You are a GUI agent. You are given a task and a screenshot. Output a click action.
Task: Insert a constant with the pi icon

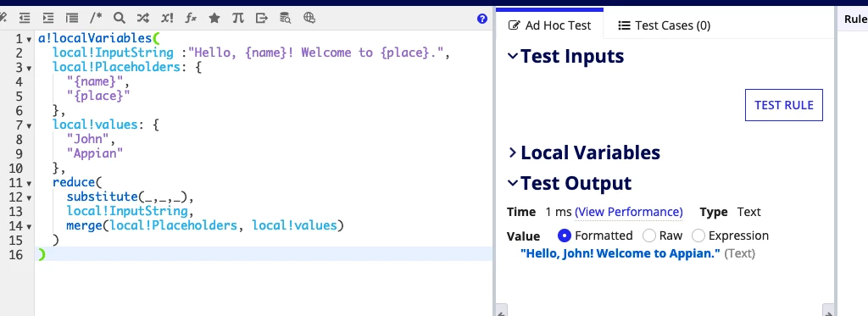pyautogui.click(x=238, y=19)
